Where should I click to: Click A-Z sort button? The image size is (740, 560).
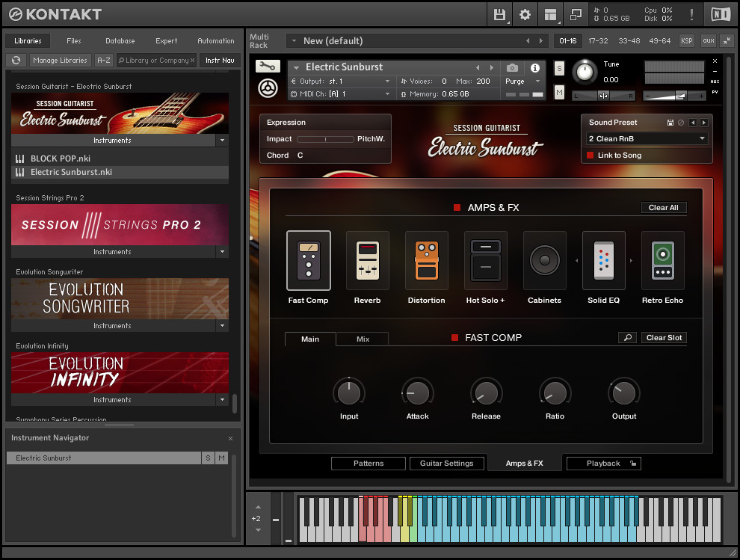(x=104, y=61)
